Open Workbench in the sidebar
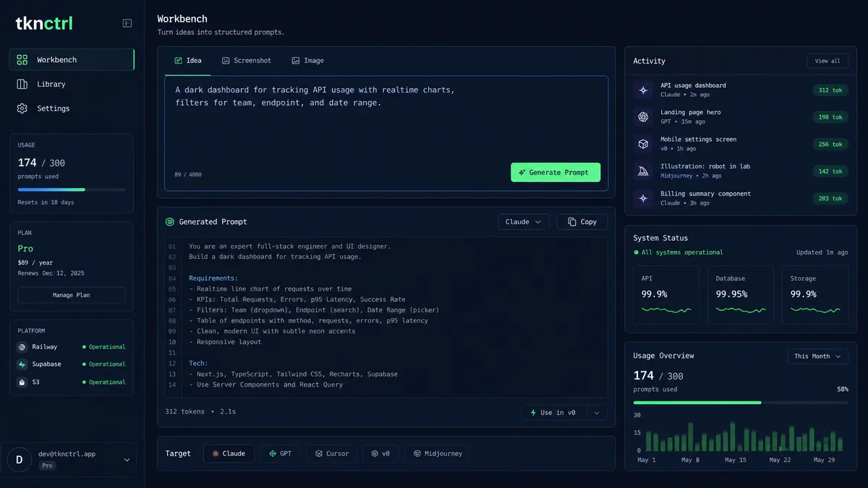868x488 pixels. click(72, 60)
